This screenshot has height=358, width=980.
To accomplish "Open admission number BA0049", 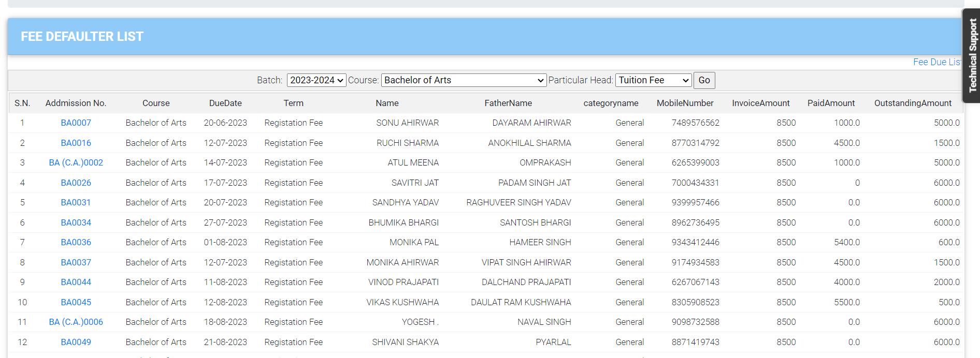I will pyautogui.click(x=76, y=342).
